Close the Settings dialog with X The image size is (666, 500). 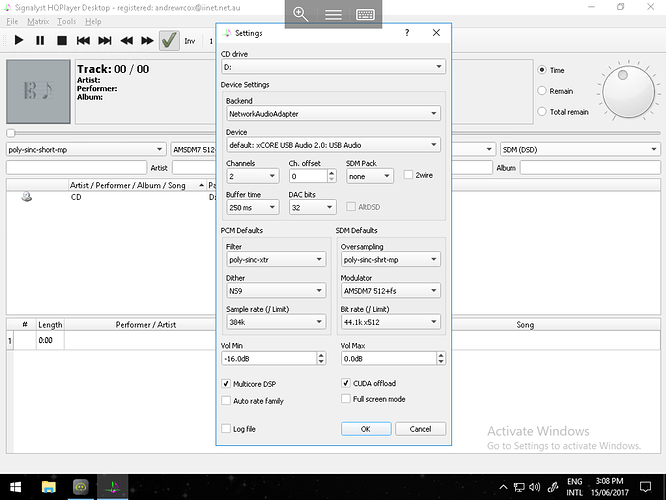point(436,33)
